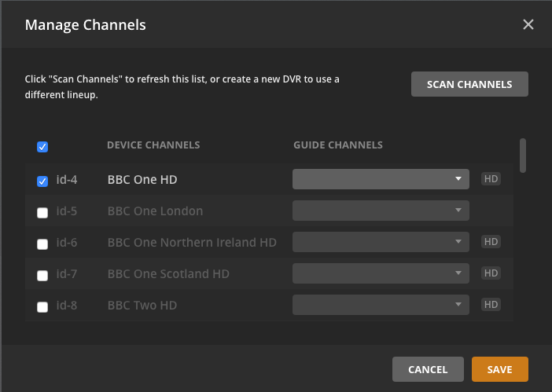Click the BBC Two HD channel name
Screen dimensions: 552x392
tap(142, 305)
